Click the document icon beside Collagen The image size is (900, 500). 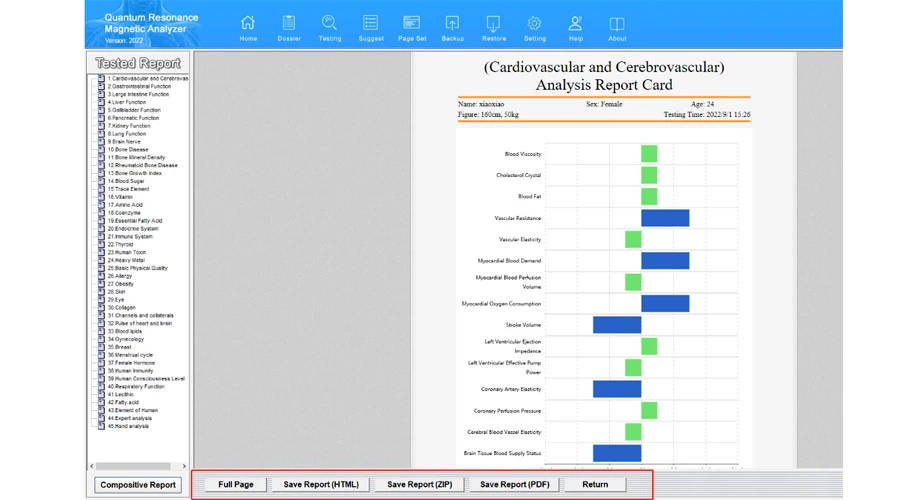pyautogui.click(x=101, y=307)
